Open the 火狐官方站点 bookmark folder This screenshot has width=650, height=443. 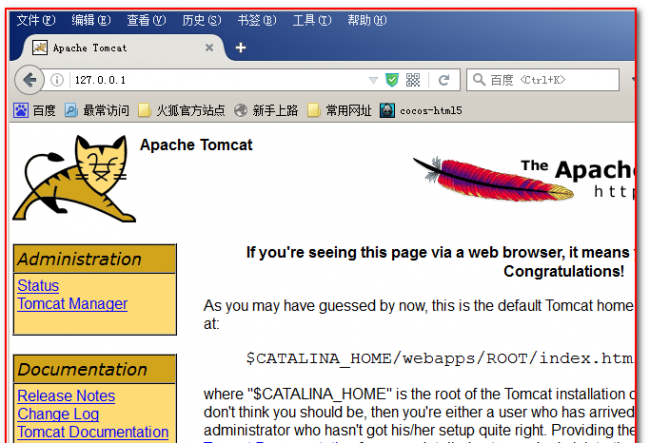pyautogui.click(x=182, y=110)
